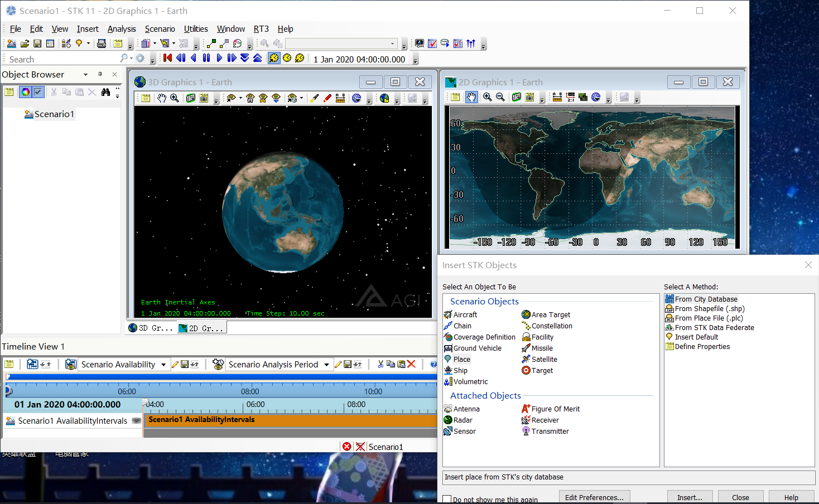The image size is (819, 504).
Task: Click the Insert... button
Action: [690, 497]
